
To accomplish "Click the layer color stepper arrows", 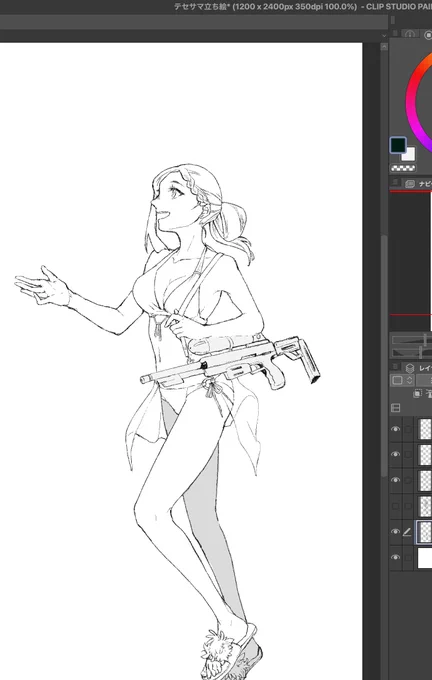I will coord(409,380).
